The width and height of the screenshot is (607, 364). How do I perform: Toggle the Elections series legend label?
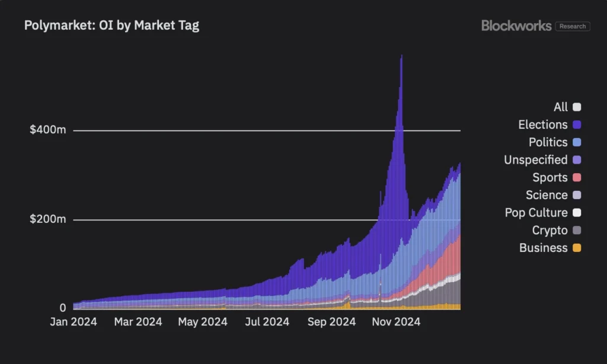point(543,124)
